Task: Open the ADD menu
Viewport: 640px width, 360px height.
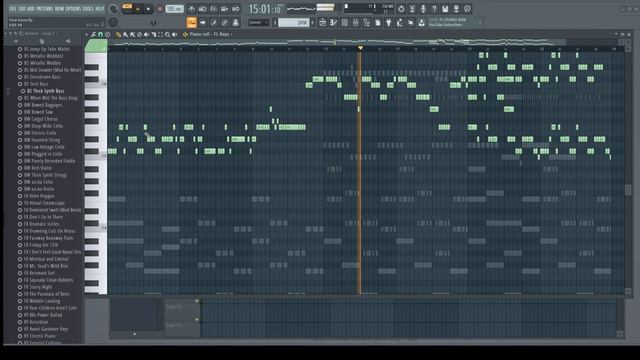Action: coord(31,9)
